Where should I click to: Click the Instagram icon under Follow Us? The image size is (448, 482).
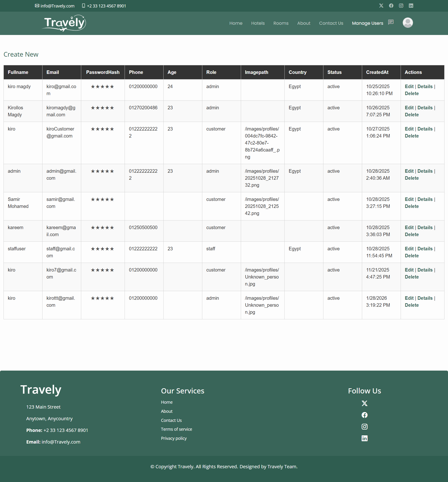[364, 427]
